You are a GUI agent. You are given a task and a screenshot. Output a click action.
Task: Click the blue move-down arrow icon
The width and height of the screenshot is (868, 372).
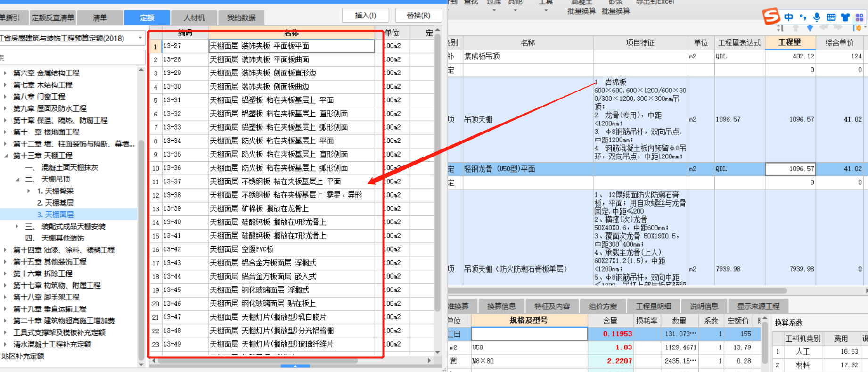pyautogui.click(x=810, y=28)
